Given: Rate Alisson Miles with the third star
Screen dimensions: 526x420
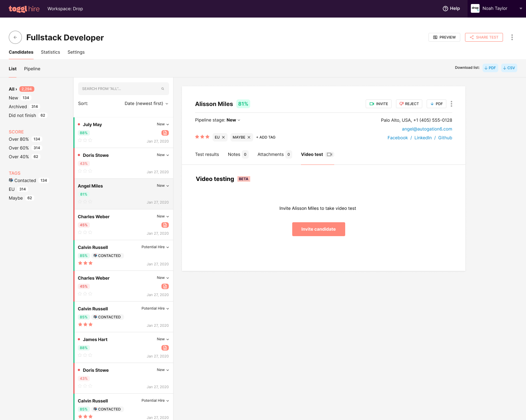Looking at the screenshot, I should [207, 137].
